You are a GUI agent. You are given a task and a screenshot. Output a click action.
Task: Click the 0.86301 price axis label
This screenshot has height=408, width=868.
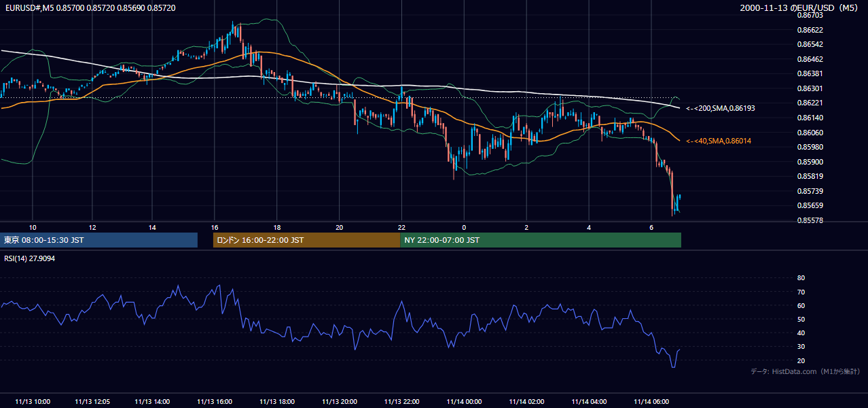point(810,88)
